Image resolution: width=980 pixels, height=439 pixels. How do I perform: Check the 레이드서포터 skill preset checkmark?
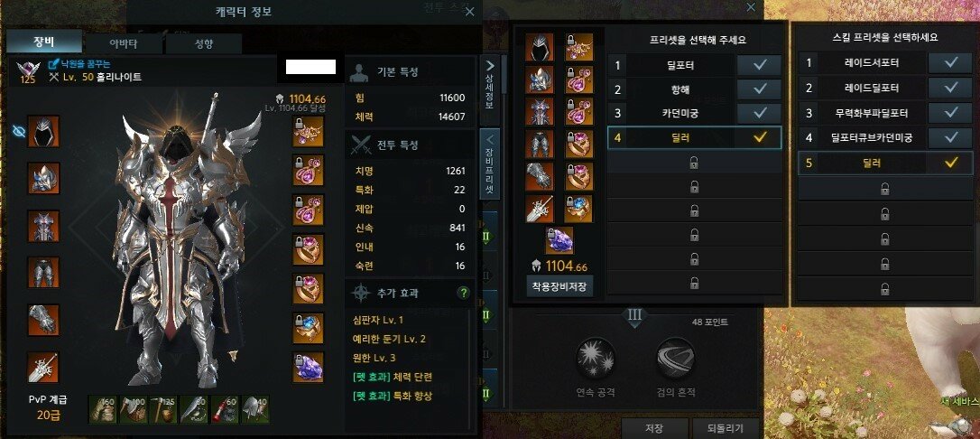tap(950, 63)
